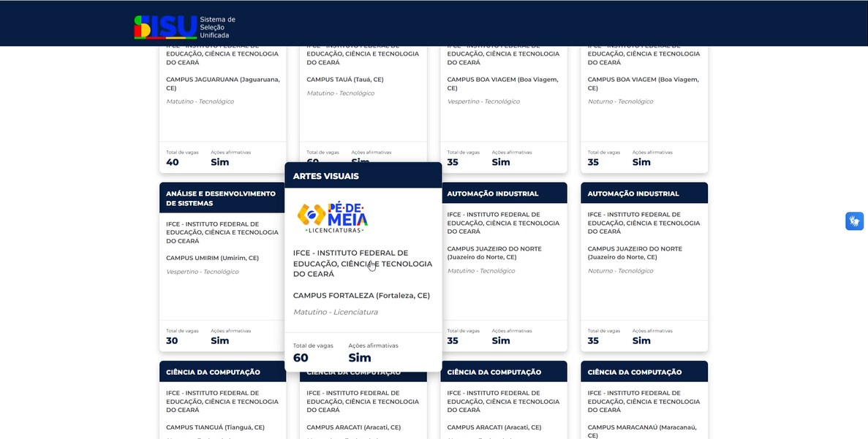This screenshot has width=868, height=439.
Task: Click the Campus Fortaleza location text
Action: 361,296
